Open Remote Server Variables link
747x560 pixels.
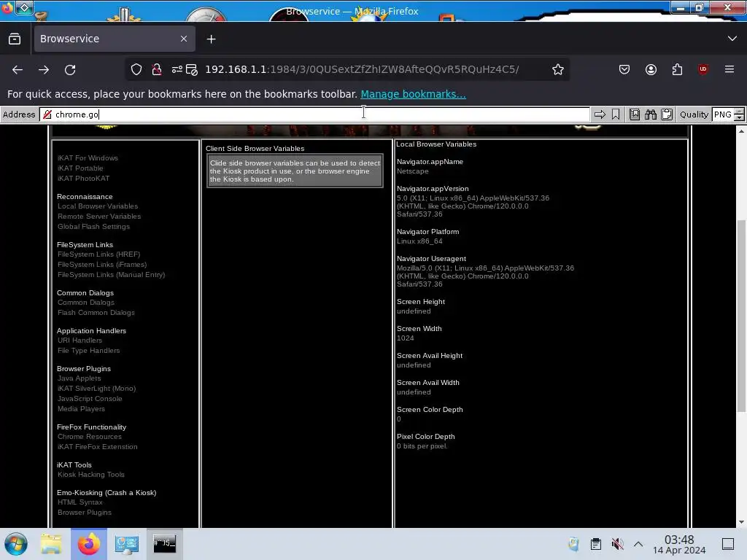tap(99, 216)
